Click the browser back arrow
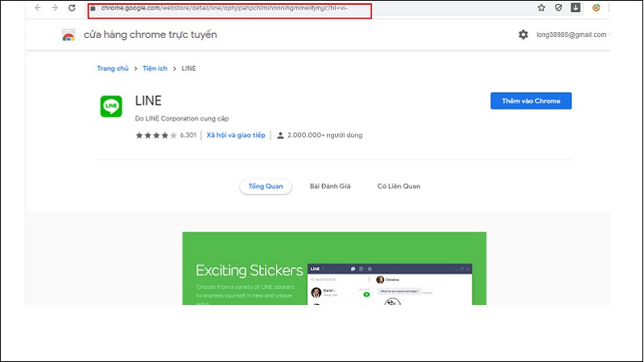 37,8
